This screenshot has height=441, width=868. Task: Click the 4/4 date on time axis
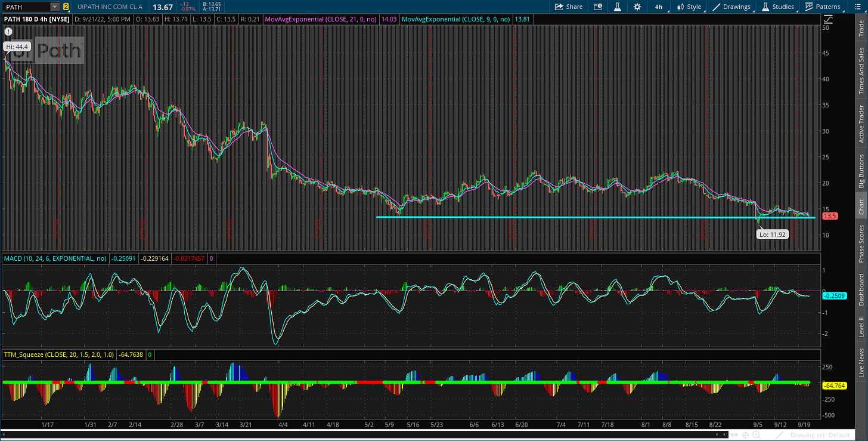(x=283, y=424)
